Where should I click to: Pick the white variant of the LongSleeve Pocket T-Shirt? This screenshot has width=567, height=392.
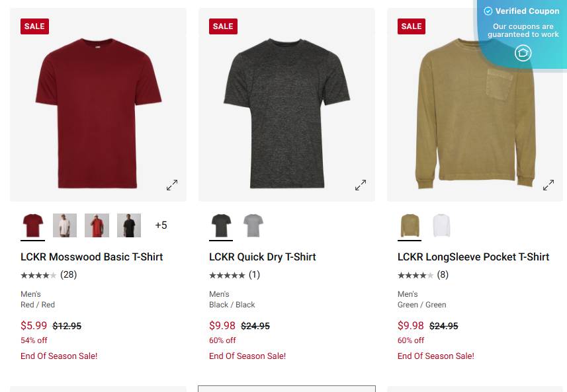[441, 225]
